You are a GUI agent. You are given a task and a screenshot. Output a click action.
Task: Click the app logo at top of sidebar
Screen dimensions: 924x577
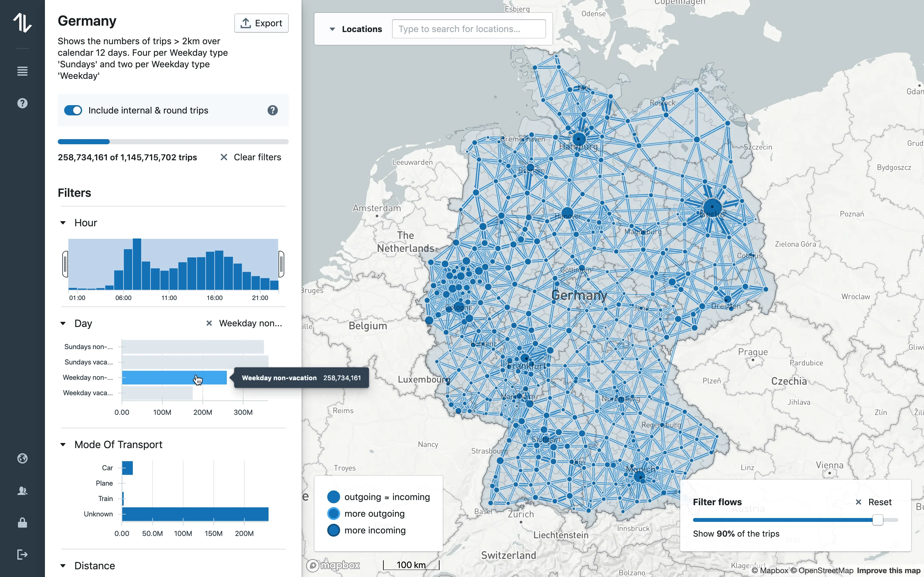[x=22, y=23]
